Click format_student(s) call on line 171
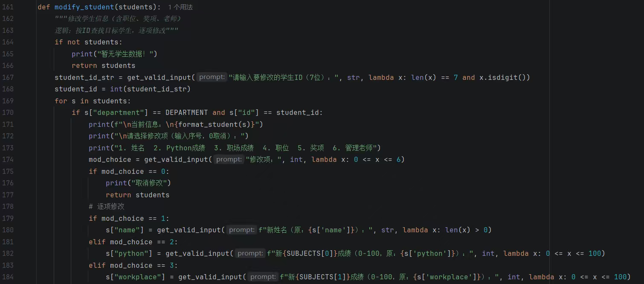 214,125
